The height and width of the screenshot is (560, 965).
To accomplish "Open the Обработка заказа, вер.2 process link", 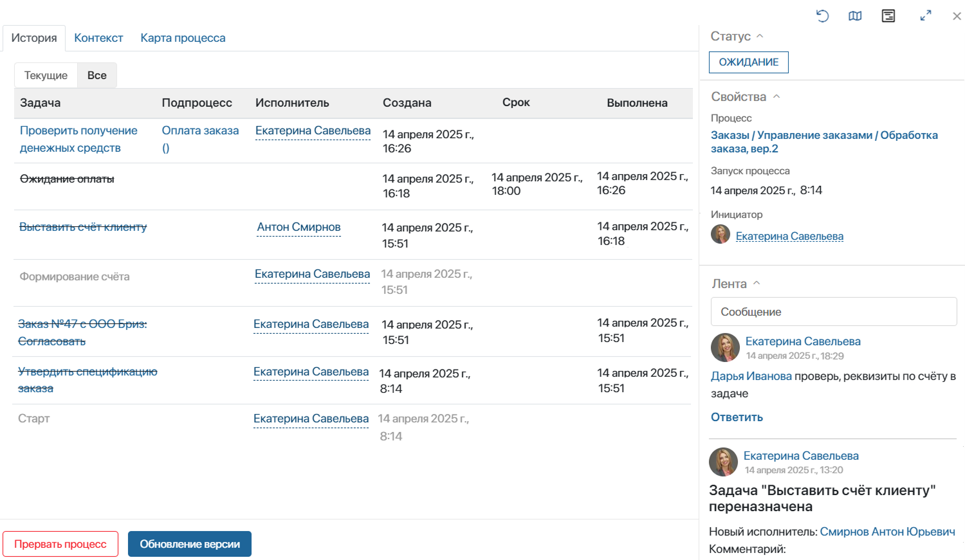I will pos(824,142).
